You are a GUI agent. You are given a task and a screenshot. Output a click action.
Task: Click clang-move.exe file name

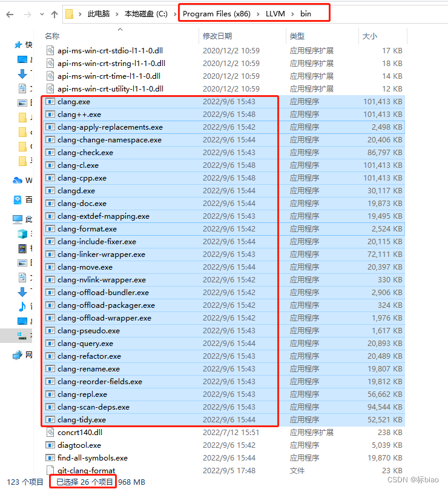click(x=85, y=267)
